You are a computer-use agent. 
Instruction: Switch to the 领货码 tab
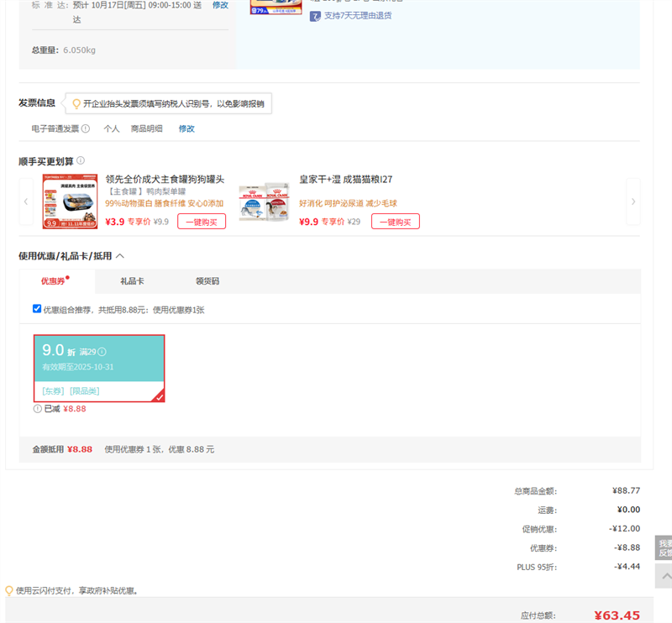click(207, 281)
